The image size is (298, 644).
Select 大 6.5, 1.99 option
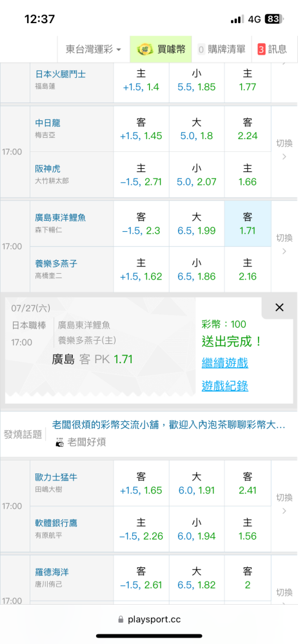pos(197,224)
